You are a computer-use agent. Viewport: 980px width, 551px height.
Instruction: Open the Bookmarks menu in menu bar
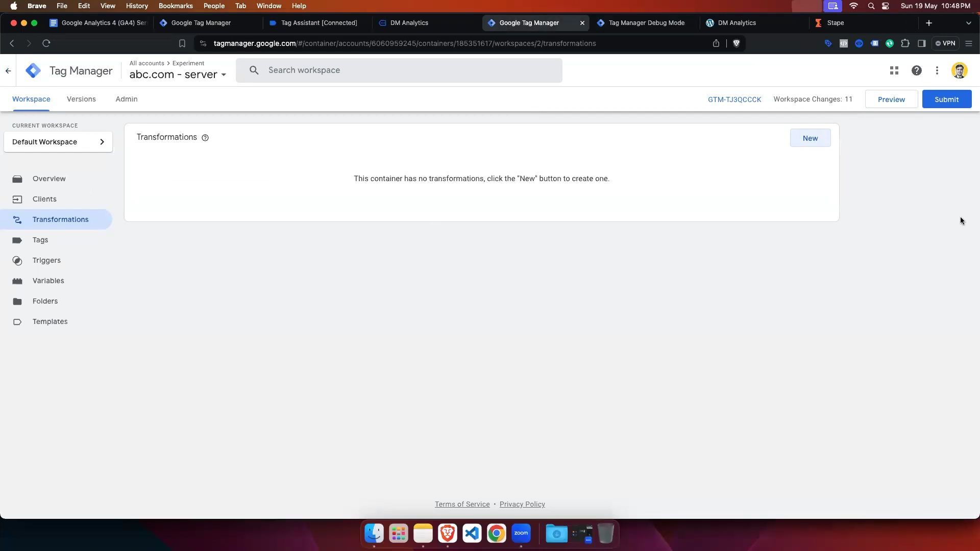tap(175, 6)
